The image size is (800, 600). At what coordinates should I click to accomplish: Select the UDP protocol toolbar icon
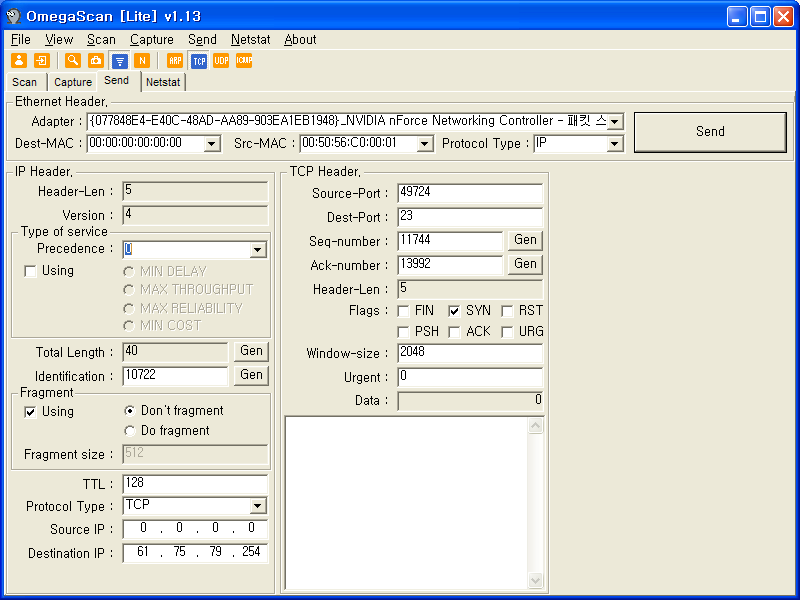point(221,60)
